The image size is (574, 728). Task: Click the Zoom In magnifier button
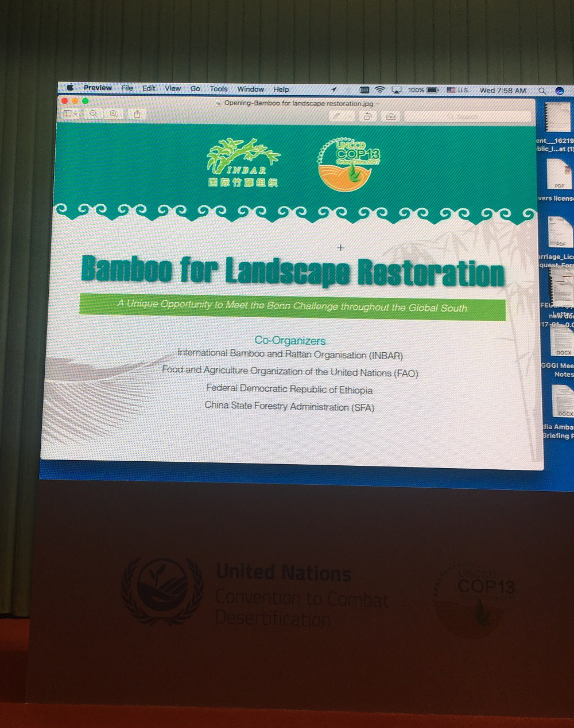[x=114, y=114]
